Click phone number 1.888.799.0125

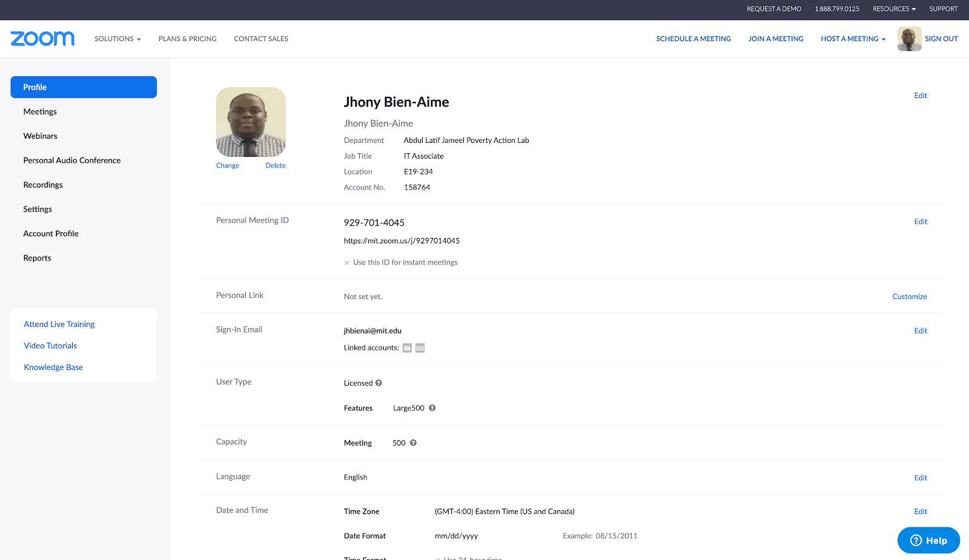pyautogui.click(x=837, y=9)
